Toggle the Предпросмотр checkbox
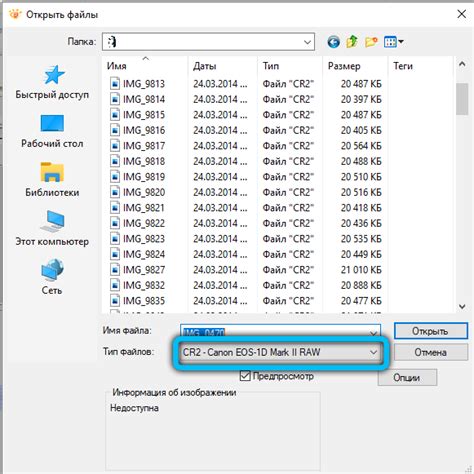 245,376
